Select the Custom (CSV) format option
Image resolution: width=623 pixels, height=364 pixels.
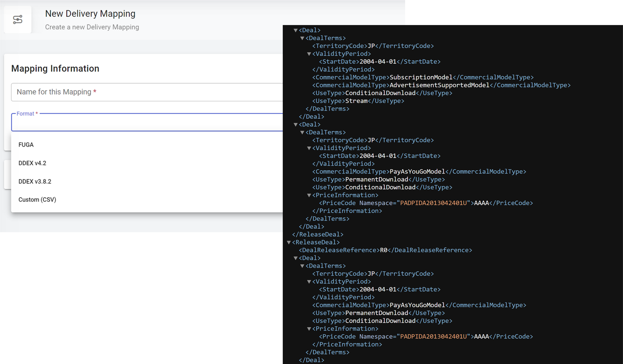(37, 200)
